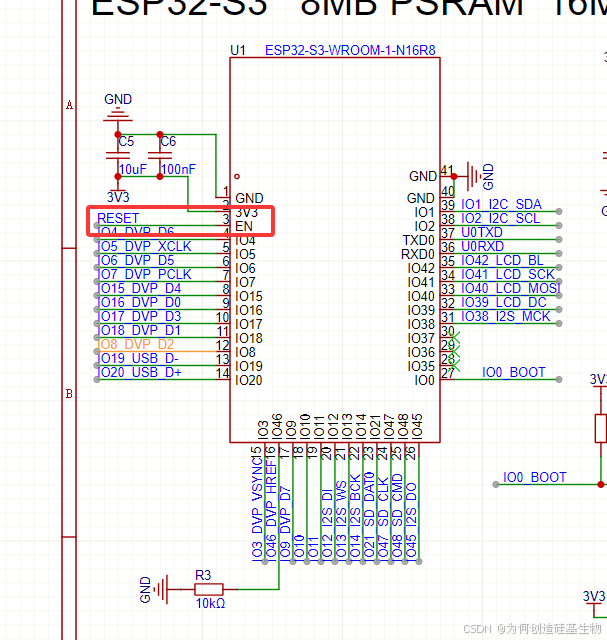Select the IO5_DVP_XCLK net label

point(144,246)
